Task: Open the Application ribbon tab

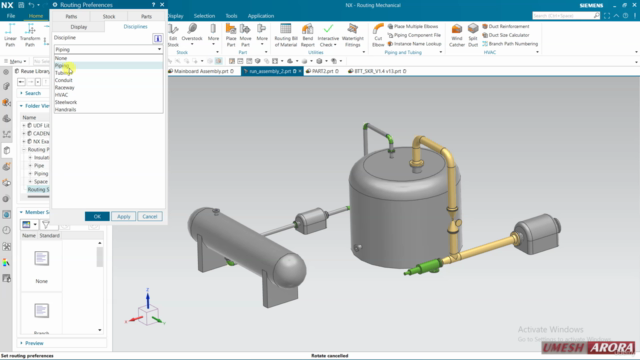Action: [261, 16]
